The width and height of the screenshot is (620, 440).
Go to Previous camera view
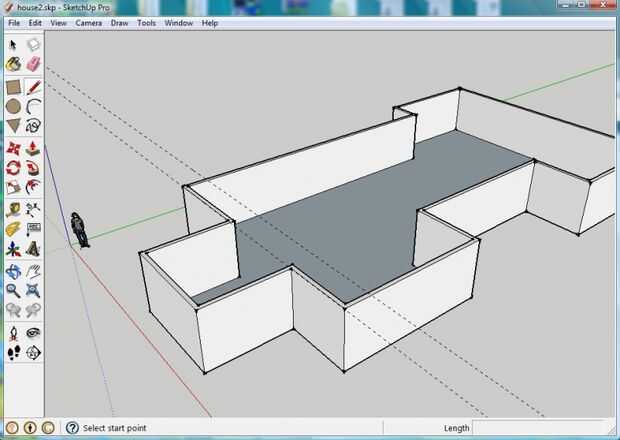pyautogui.click(x=13, y=310)
